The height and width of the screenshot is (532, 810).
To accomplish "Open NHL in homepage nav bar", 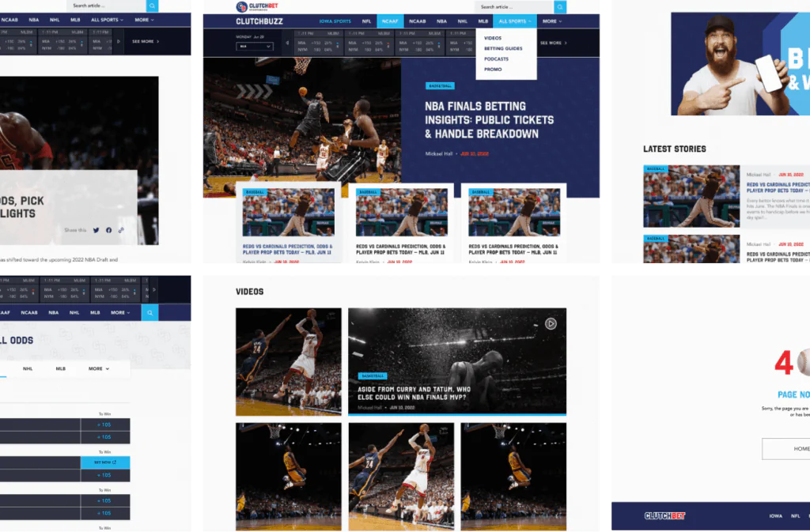I will (x=462, y=21).
